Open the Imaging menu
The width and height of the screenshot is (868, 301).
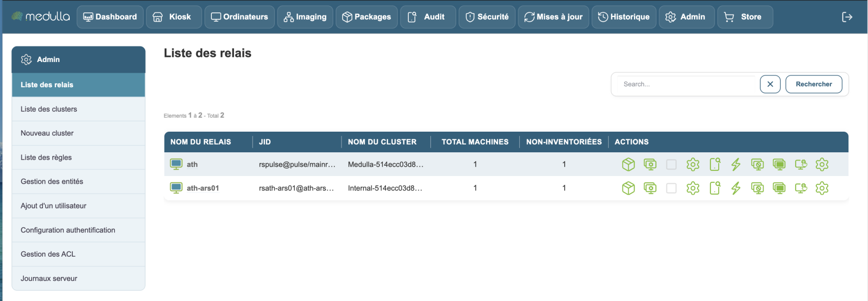point(305,17)
